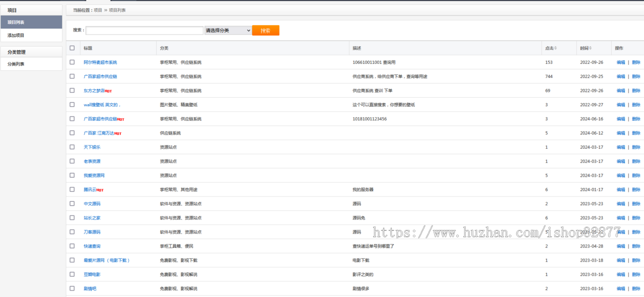Click the category cell 免费影视、影视下载

179,260
